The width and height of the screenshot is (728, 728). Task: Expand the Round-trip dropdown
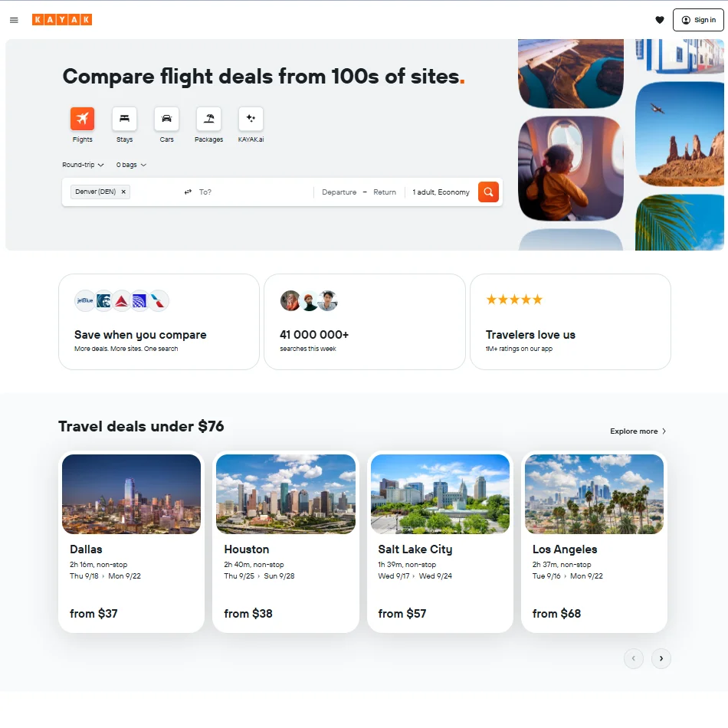(x=83, y=165)
